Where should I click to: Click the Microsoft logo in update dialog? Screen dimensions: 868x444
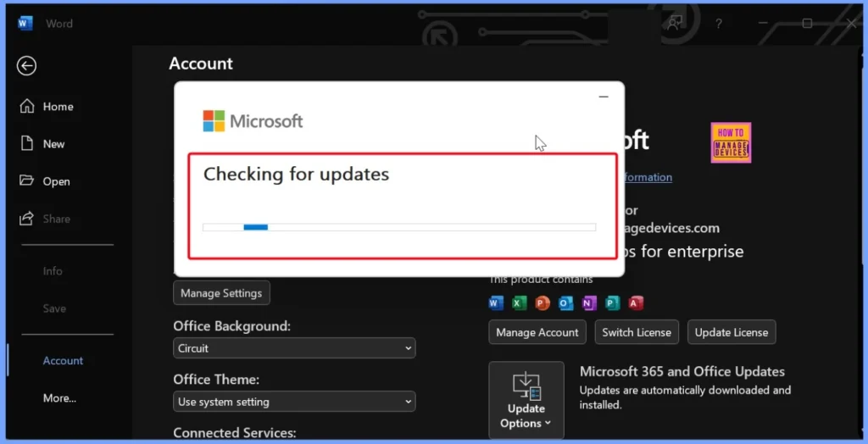[253, 120]
